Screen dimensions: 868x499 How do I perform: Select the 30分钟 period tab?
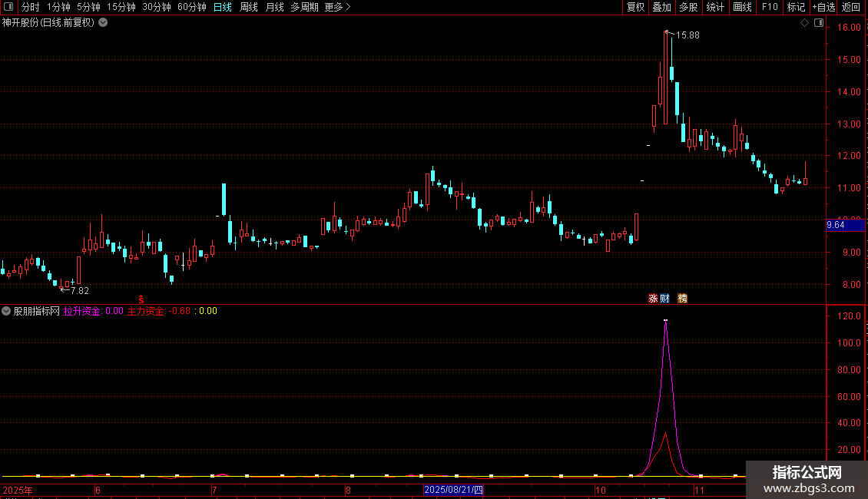pyautogui.click(x=156, y=7)
